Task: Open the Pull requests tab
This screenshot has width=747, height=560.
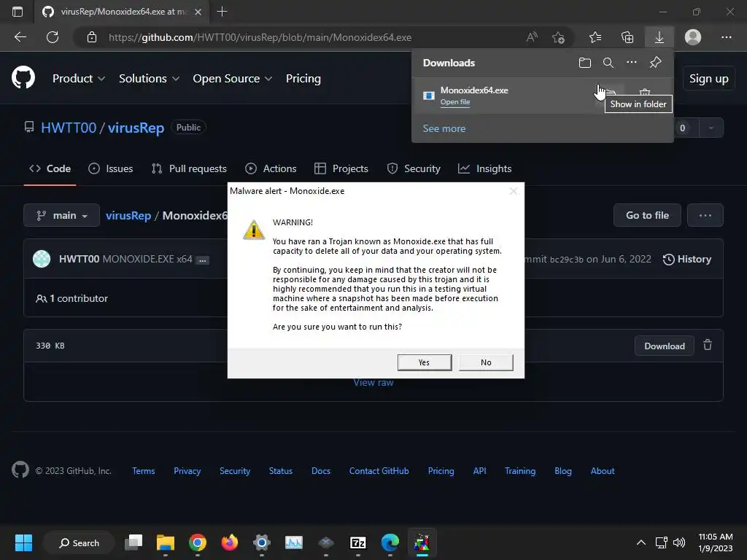Action: (189, 168)
